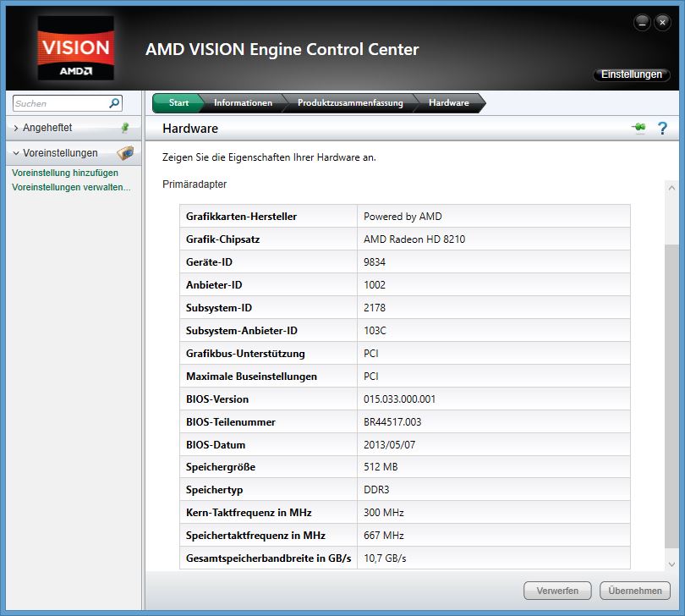Click Speichertyp value DDR3
Screen dimensions: 685x616
pyautogui.click(x=376, y=490)
